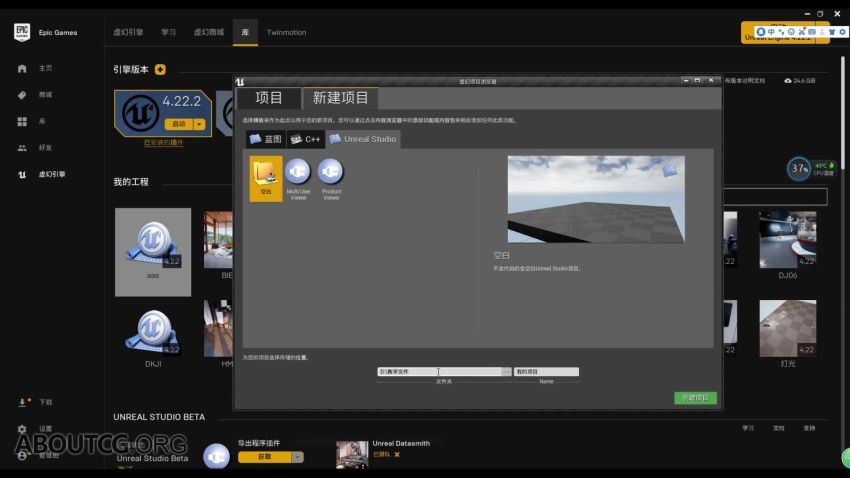850x478 pixels.
Task: Switch to 蓝图 Blueprint template tab
Action: coord(266,139)
